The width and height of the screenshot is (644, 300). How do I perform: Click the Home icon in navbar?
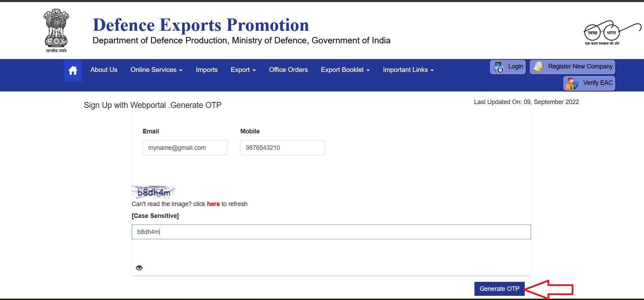tap(73, 70)
